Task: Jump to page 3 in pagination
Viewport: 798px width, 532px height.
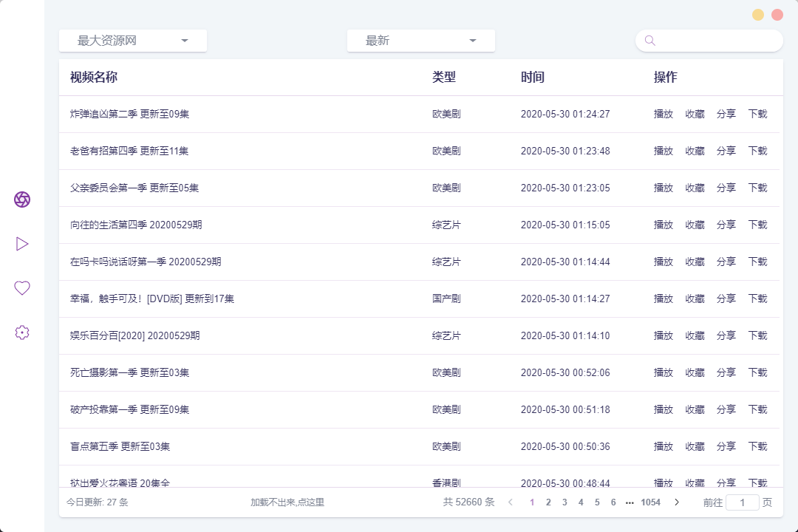Action: [x=565, y=502]
